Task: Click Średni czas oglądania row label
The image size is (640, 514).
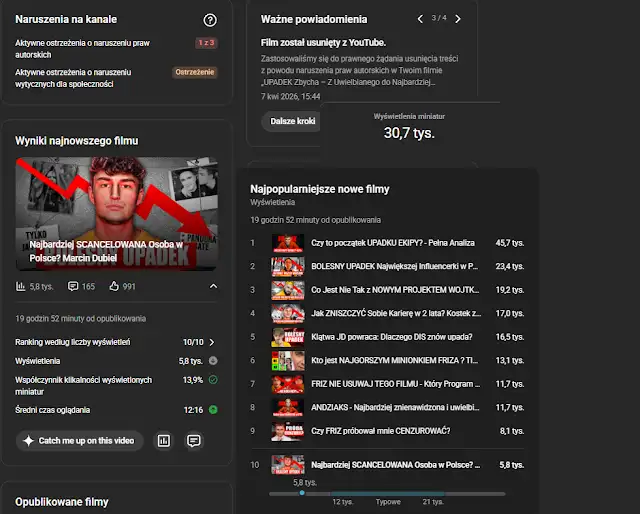Action: (53, 410)
